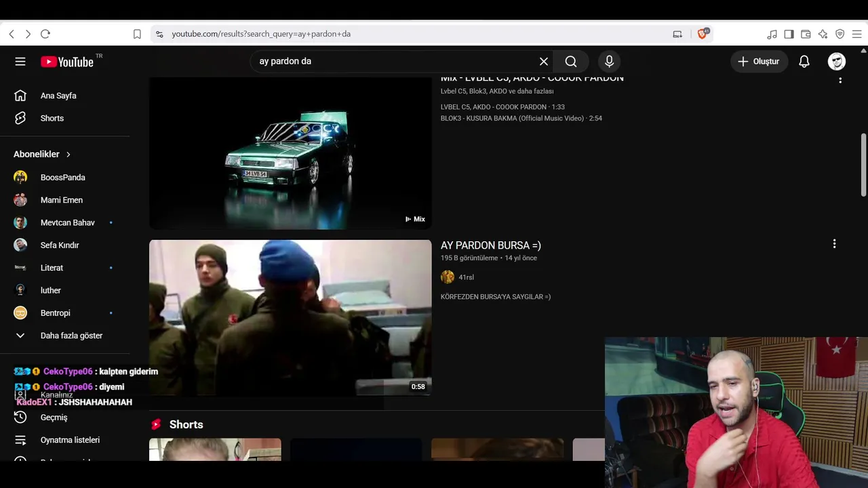Open the browser main menu icon
The image size is (868, 488).
pyautogui.click(x=857, y=34)
